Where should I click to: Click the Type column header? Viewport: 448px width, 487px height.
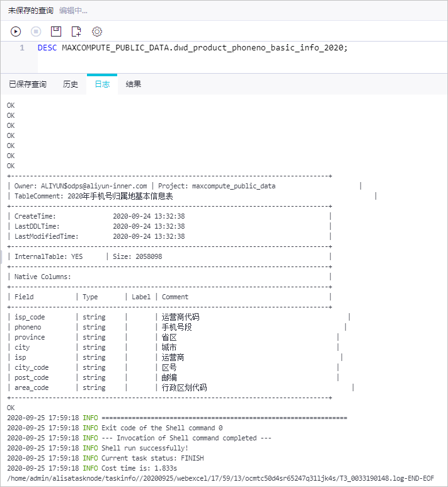click(90, 297)
